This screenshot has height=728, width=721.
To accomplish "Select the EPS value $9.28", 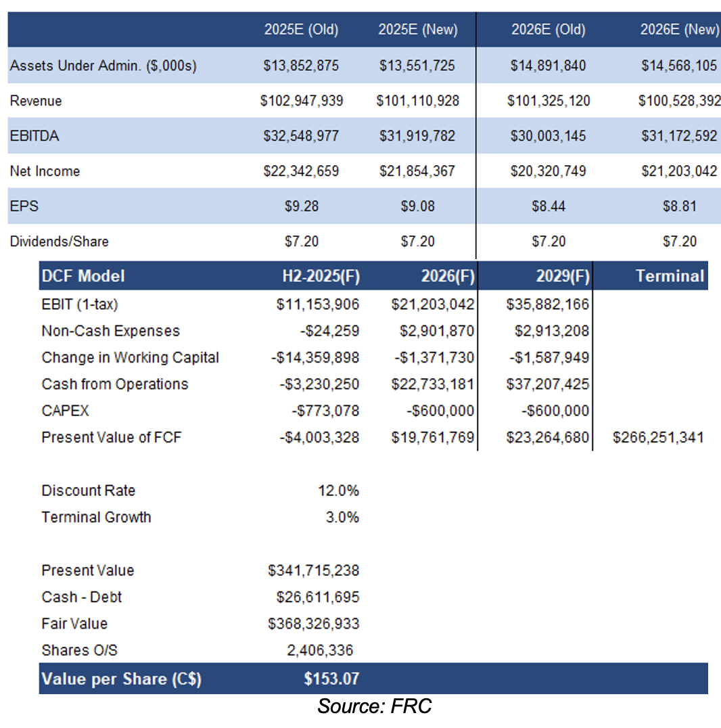I will (x=301, y=206).
